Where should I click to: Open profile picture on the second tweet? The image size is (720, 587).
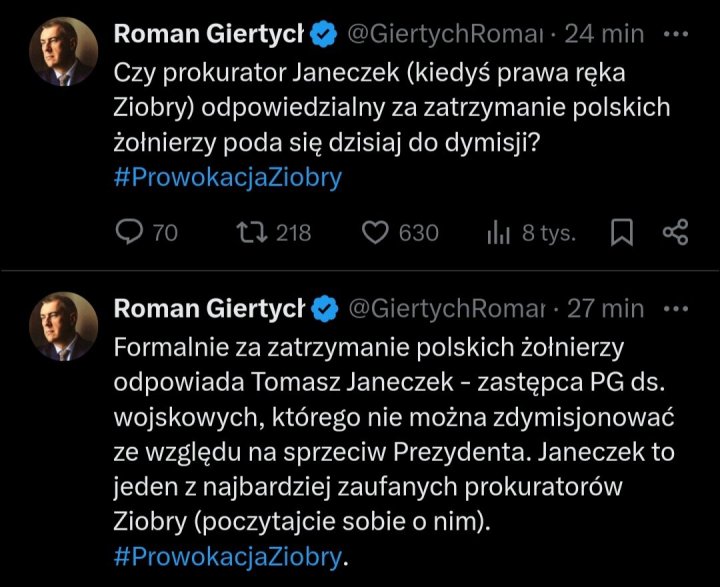(x=63, y=326)
